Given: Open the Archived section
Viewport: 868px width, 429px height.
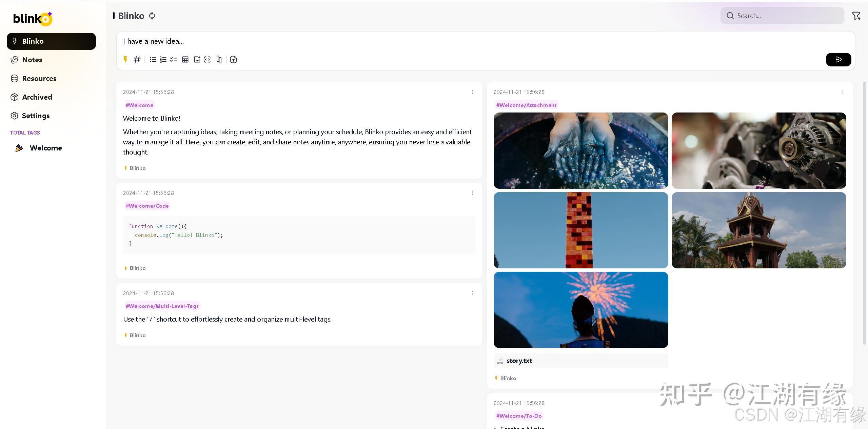Looking at the screenshot, I should point(36,97).
